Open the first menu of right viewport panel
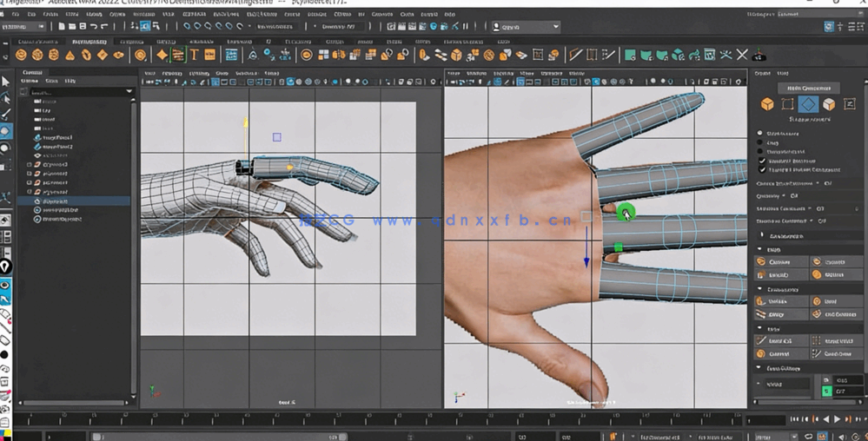The width and height of the screenshot is (868, 441). 454,73
